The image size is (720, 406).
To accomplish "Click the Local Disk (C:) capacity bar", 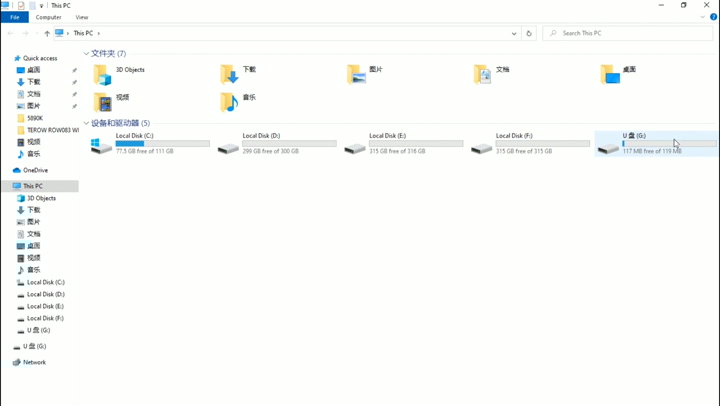I will (163, 144).
